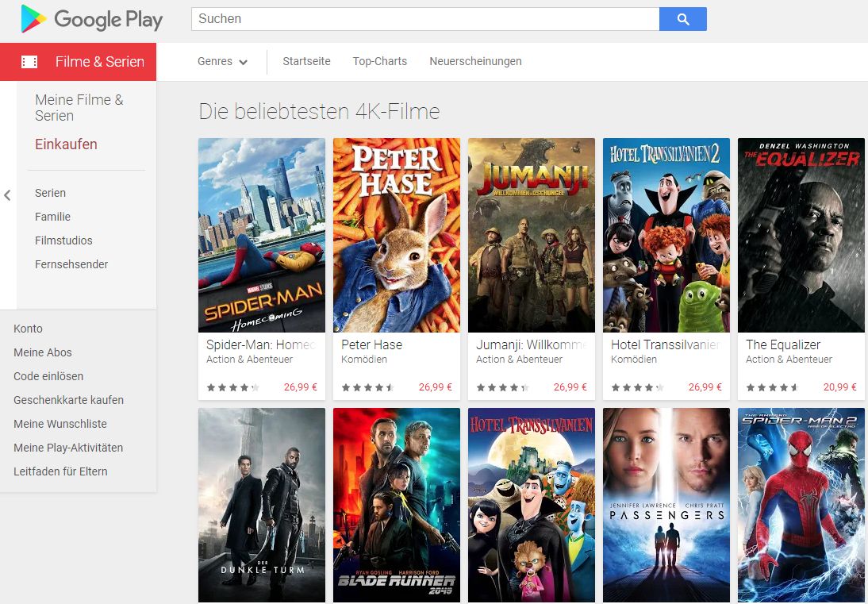The image size is (868, 604).
Task: Click the Die beliebtesten 4K-Filme heading
Action: pos(320,112)
